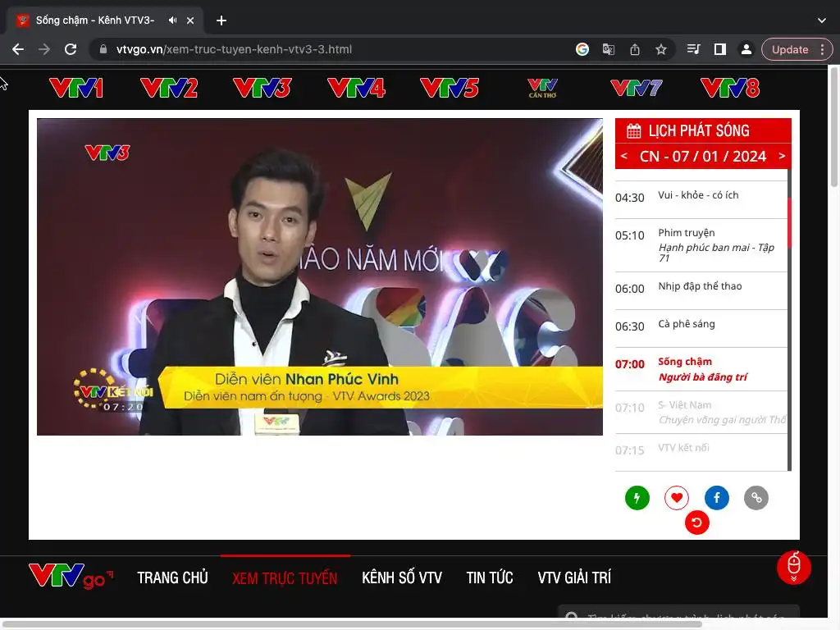Go to next day in schedule

click(x=782, y=156)
